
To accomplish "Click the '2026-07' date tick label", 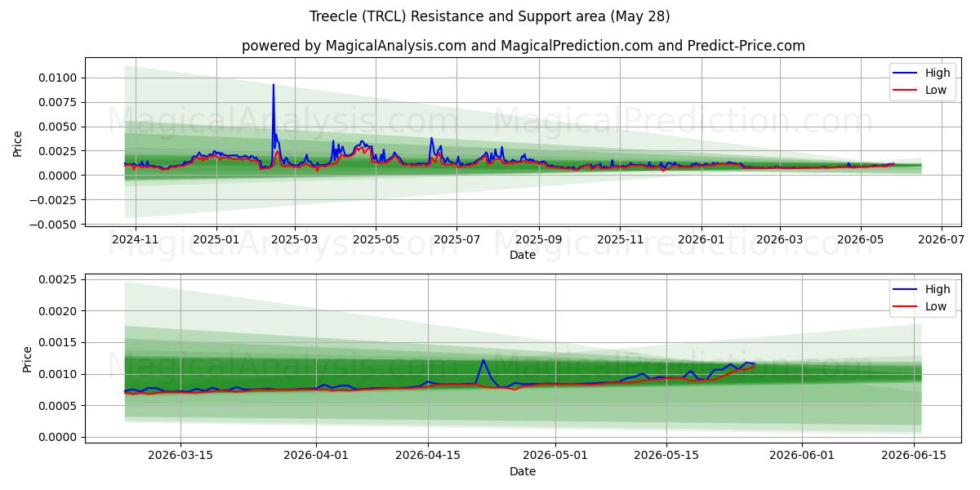I will coord(941,240).
